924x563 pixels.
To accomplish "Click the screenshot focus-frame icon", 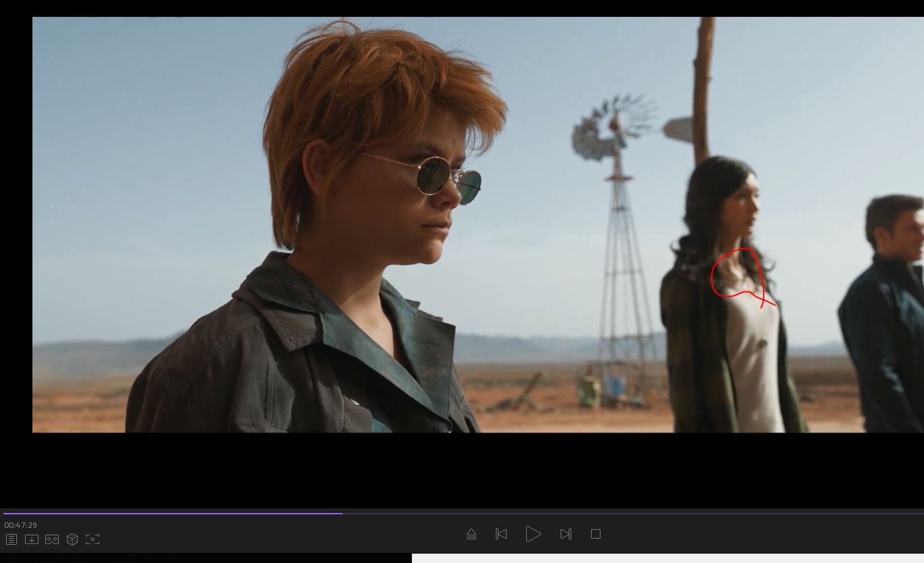I will 93,539.
